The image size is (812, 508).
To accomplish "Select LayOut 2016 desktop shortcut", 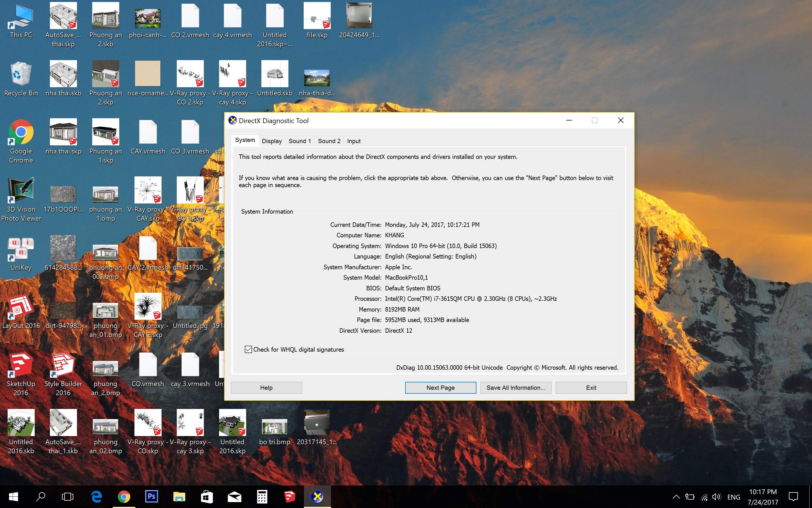I will tap(21, 312).
